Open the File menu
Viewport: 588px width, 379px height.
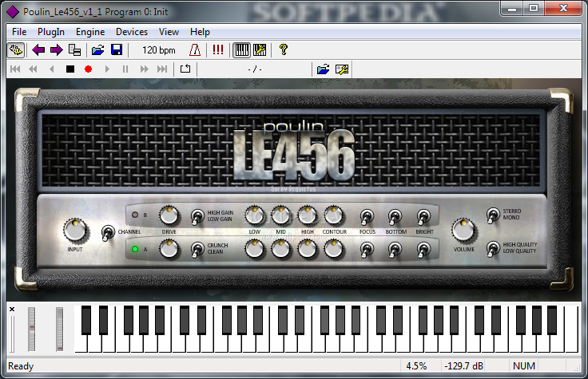[x=19, y=32]
